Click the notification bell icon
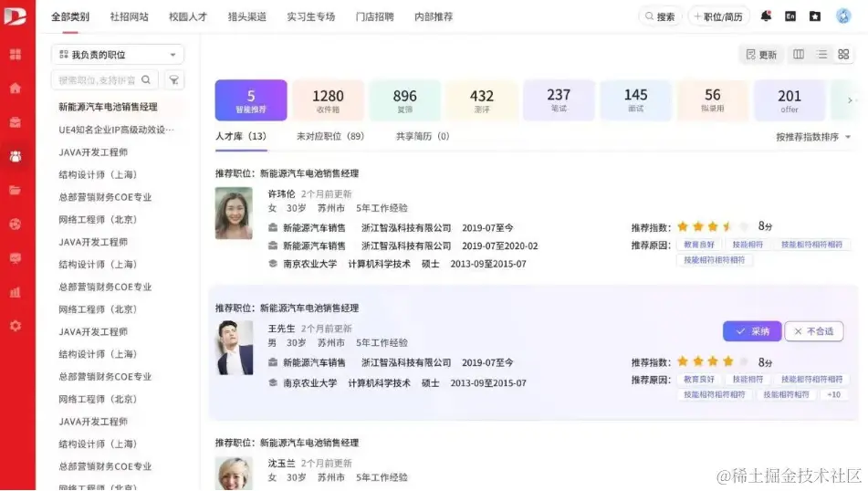The width and height of the screenshot is (868, 491). [x=766, y=16]
